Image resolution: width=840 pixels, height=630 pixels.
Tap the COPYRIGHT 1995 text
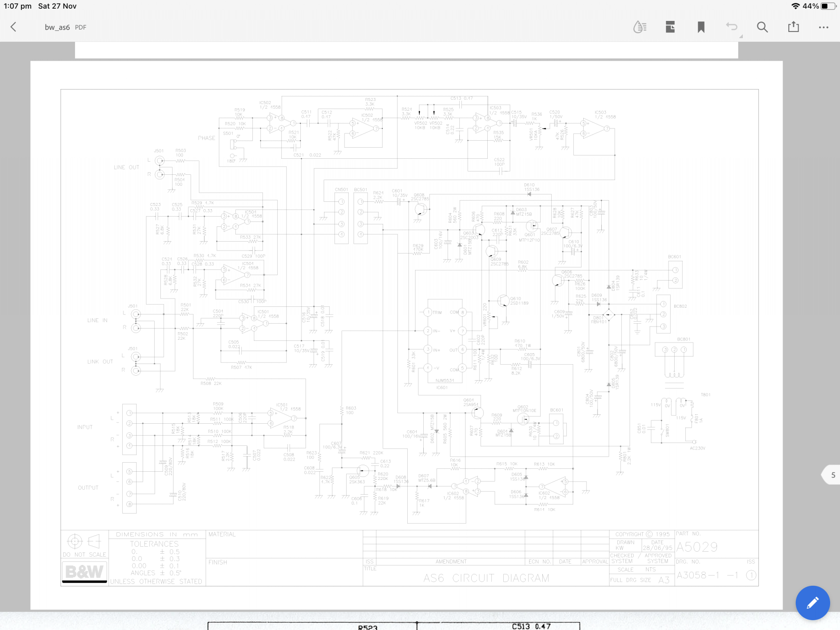(x=642, y=534)
